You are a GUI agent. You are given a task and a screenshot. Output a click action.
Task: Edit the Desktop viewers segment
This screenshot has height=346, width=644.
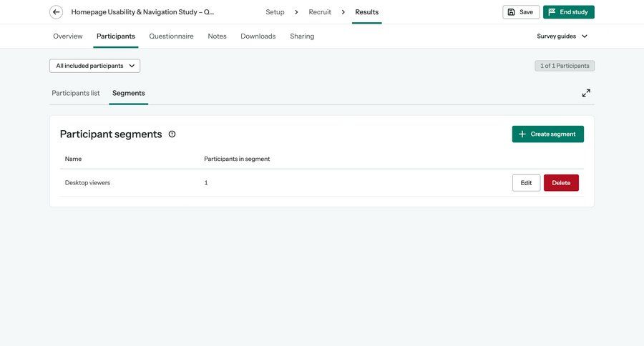click(x=526, y=183)
